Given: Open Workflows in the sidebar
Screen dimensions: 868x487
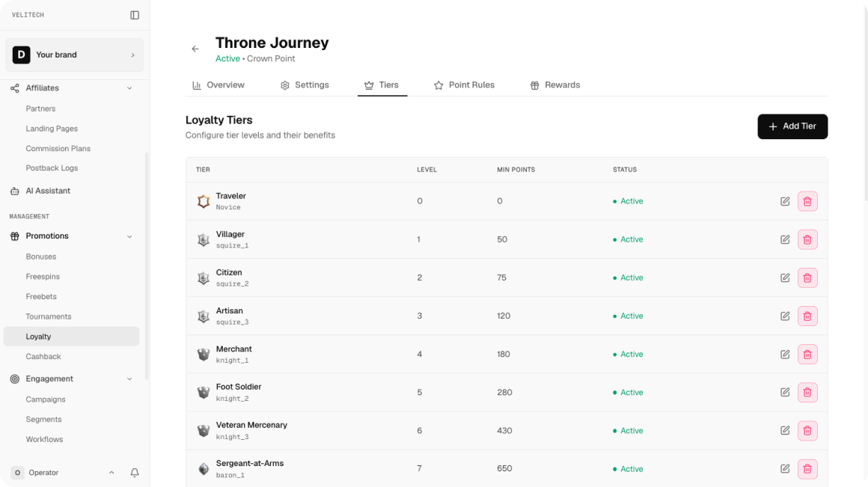Looking at the screenshot, I should click(x=44, y=439).
